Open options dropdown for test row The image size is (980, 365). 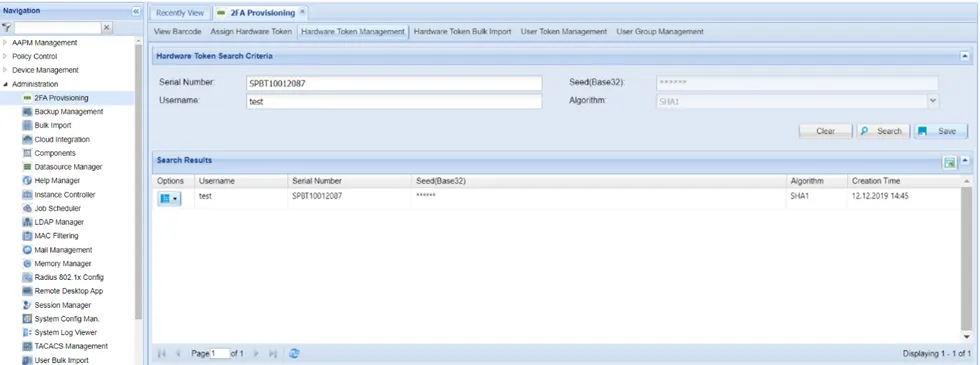click(169, 199)
